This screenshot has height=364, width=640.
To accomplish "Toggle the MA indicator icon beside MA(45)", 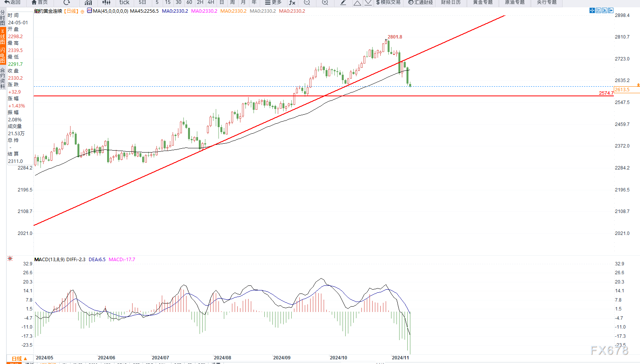I will coord(89,11).
